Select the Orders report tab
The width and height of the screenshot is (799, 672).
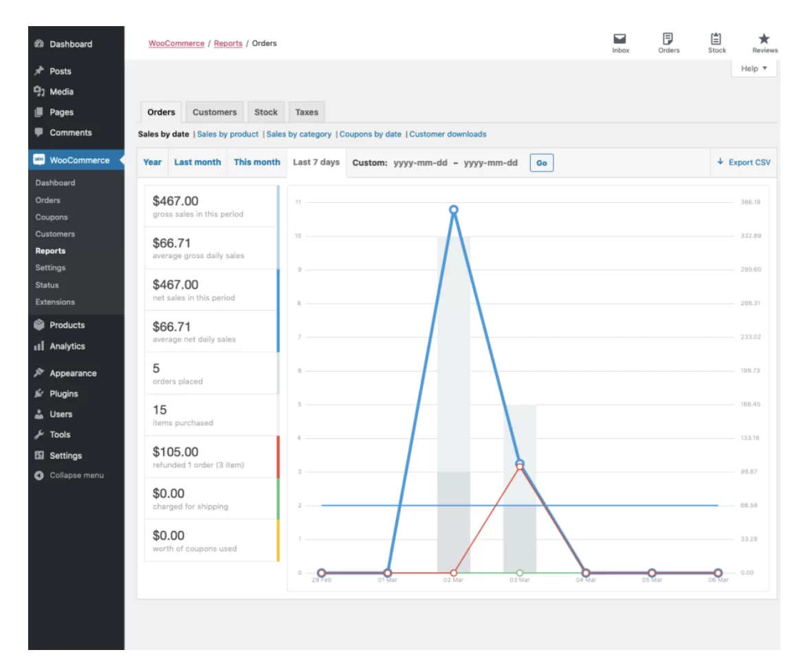click(161, 112)
